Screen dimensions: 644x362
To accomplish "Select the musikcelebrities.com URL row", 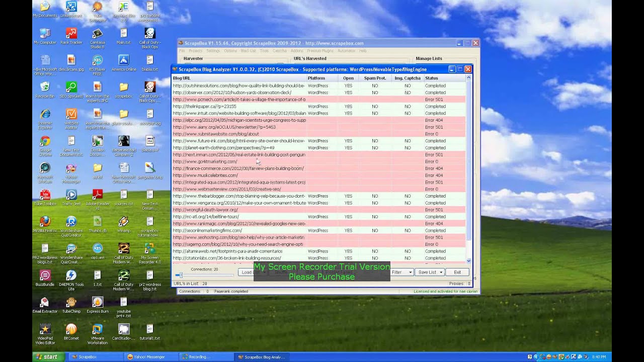I will tap(318, 175).
